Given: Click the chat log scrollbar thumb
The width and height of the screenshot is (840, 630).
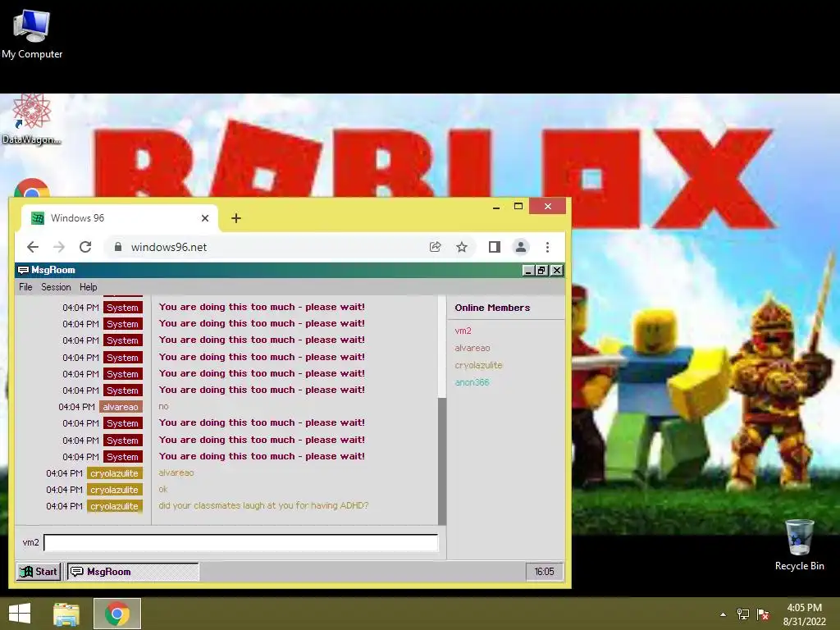Looking at the screenshot, I should pyautogui.click(x=442, y=461).
